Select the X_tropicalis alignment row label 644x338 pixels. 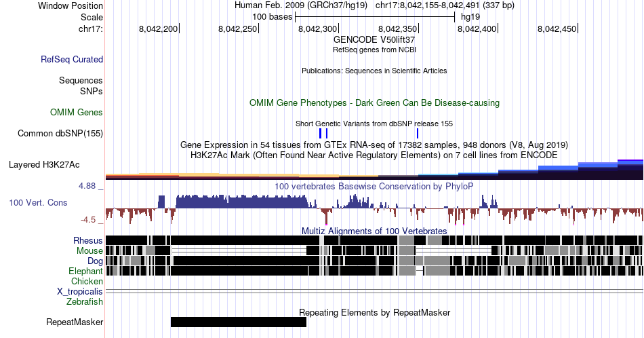click(x=80, y=292)
